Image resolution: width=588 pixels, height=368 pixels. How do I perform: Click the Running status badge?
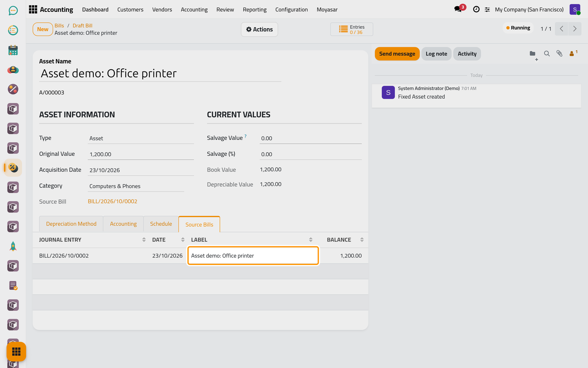point(518,28)
